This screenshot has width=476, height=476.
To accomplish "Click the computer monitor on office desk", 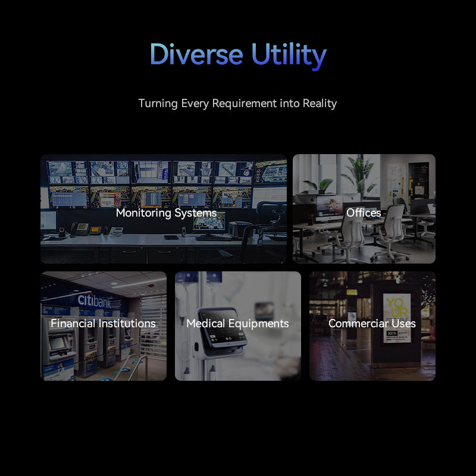I will point(329,205).
